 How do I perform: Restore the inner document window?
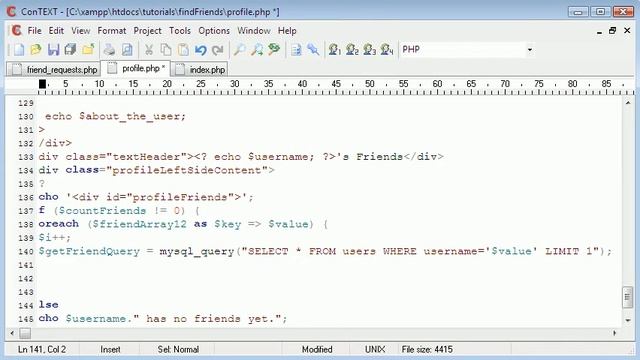612,31
